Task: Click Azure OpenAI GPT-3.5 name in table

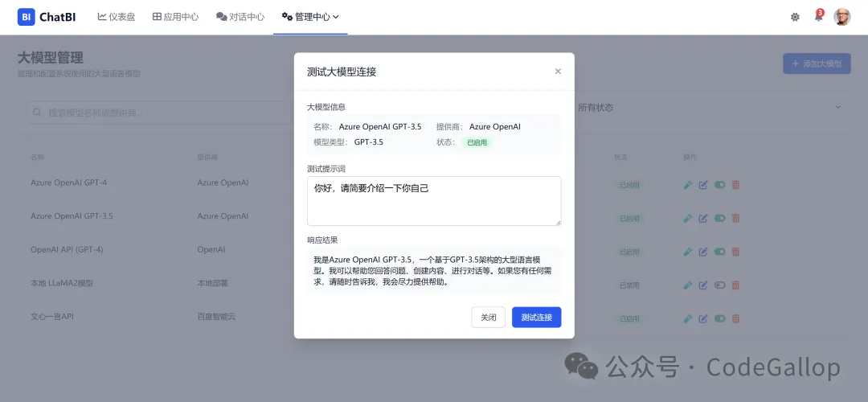Action: [72, 216]
